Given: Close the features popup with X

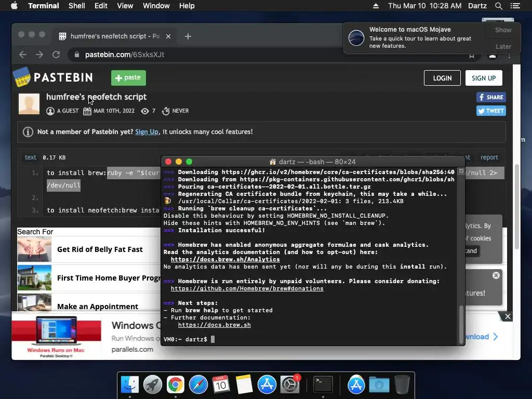Looking at the screenshot, I should [x=496, y=275].
